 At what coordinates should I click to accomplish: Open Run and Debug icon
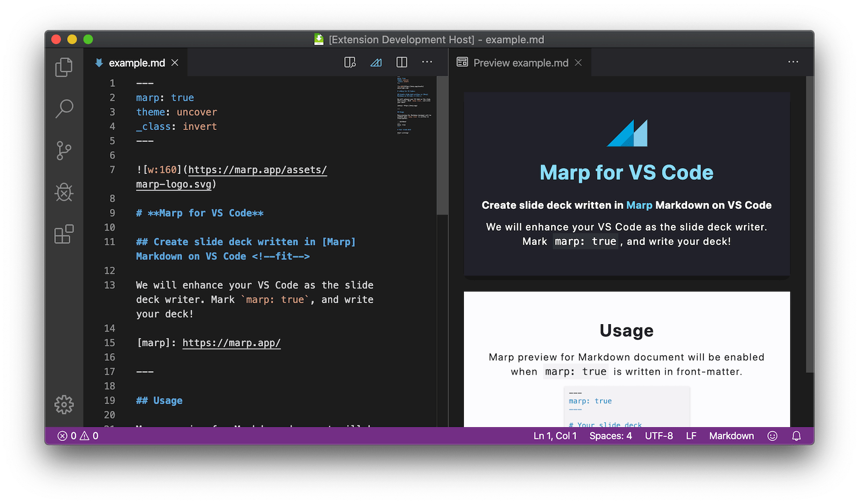(x=64, y=193)
